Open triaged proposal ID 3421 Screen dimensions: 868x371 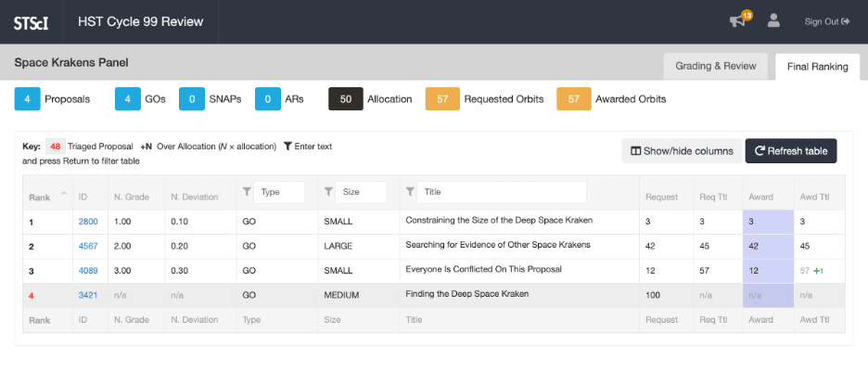88,295
